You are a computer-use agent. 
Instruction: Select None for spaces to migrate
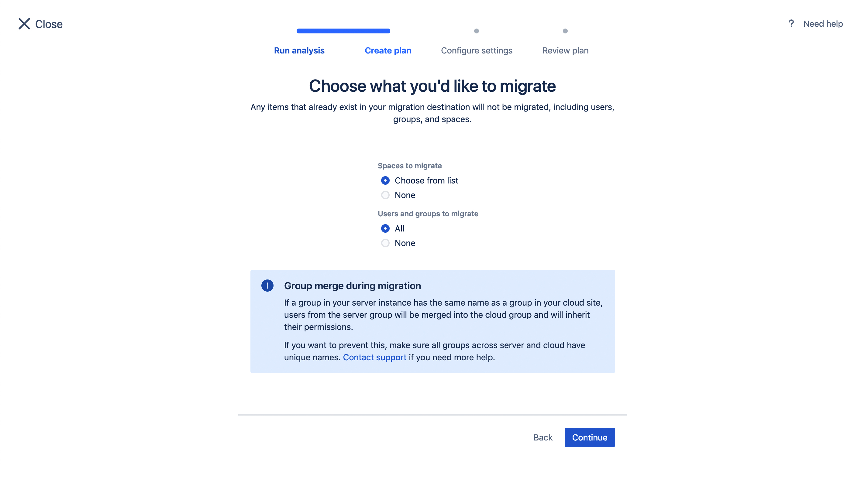(x=385, y=194)
